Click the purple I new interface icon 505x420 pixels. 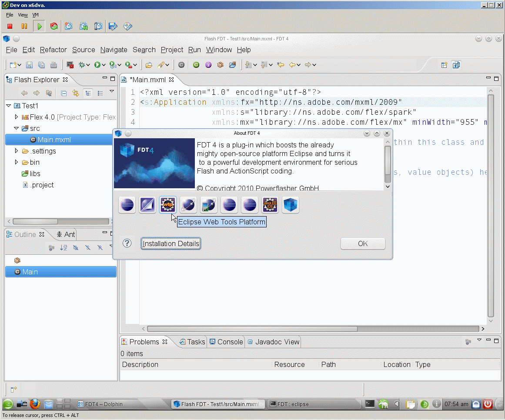(x=208, y=65)
